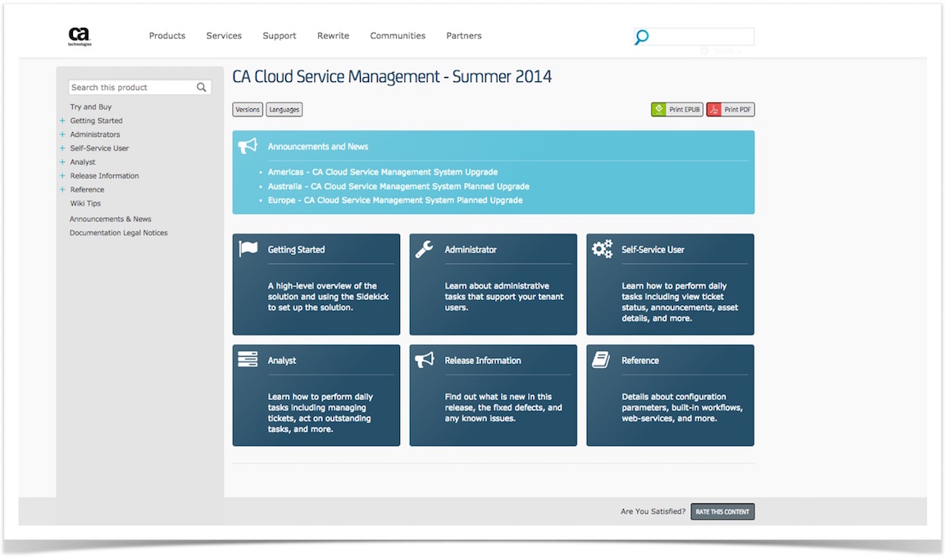The image size is (951, 560).
Task: Click Analyst card description text
Action: pyautogui.click(x=321, y=412)
